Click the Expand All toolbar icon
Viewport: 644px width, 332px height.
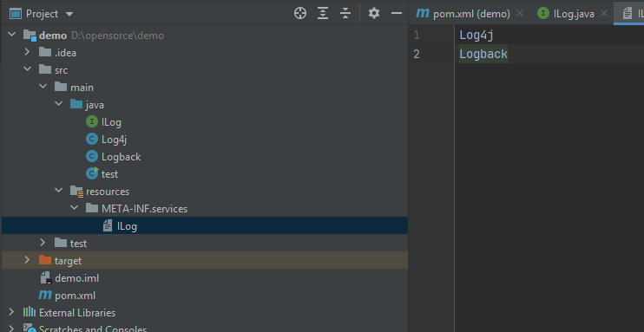[323, 14]
